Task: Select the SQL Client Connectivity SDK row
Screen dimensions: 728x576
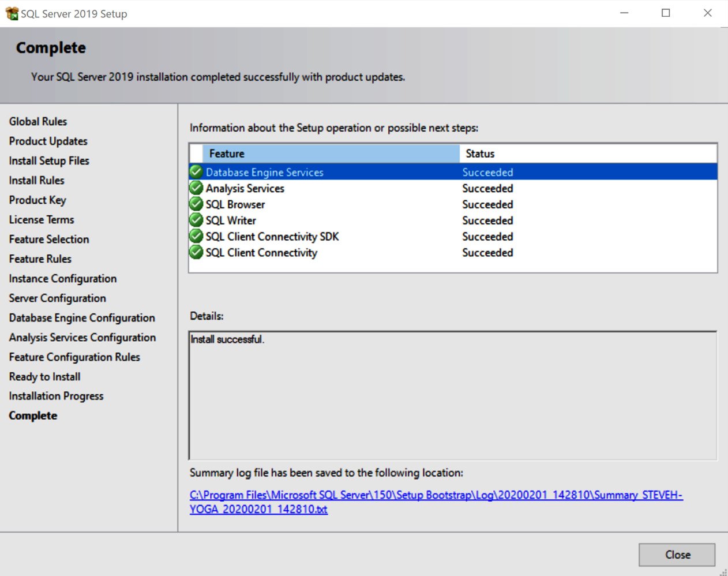Action: pyautogui.click(x=453, y=237)
